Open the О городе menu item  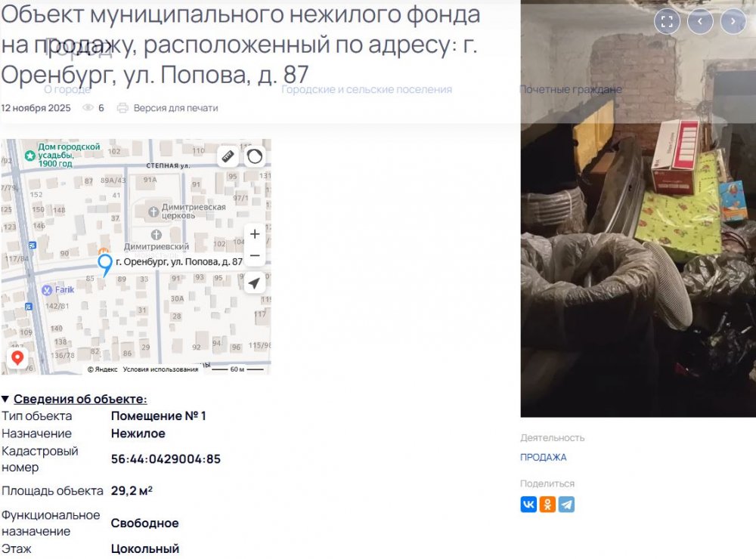67,90
